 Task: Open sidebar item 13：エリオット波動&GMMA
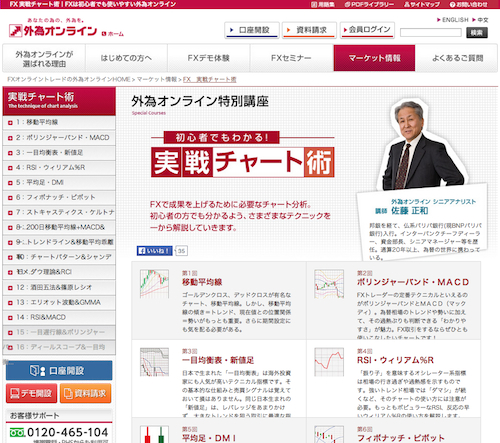click(x=59, y=302)
